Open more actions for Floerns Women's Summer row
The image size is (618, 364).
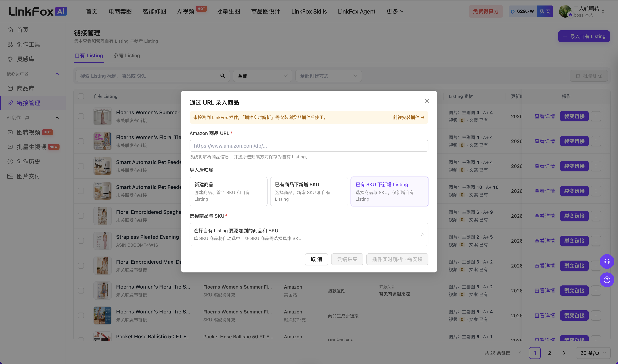[596, 116]
